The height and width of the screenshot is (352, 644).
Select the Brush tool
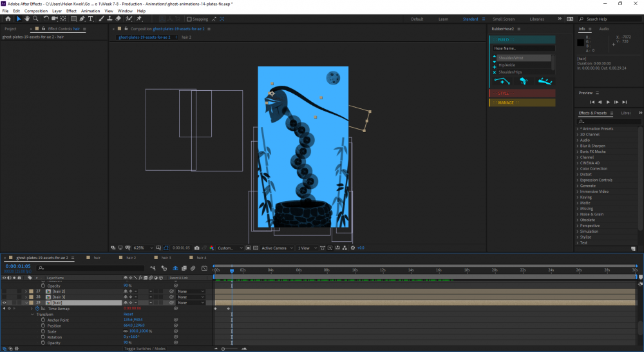click(101, 19)
